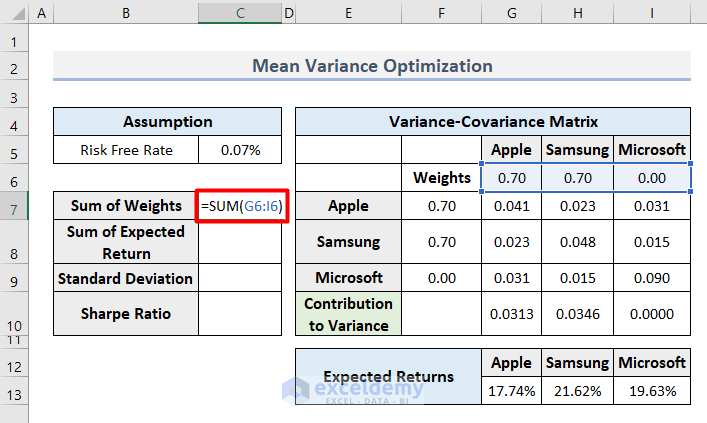Select the Variance-Covariance Matrix header
The height and width of the screenshot is (423, 707).
(493, 122)
